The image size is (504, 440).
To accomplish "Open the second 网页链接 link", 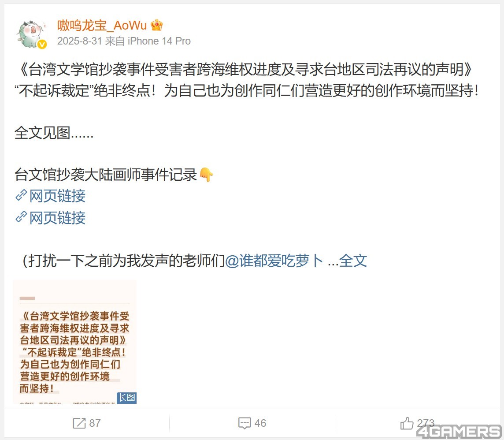I will pos(57,218).
